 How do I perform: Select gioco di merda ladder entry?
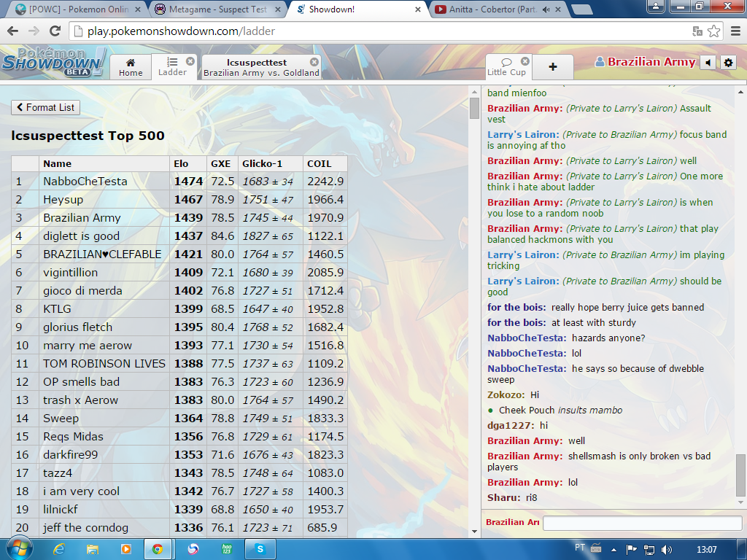click(x=83, y=291)
